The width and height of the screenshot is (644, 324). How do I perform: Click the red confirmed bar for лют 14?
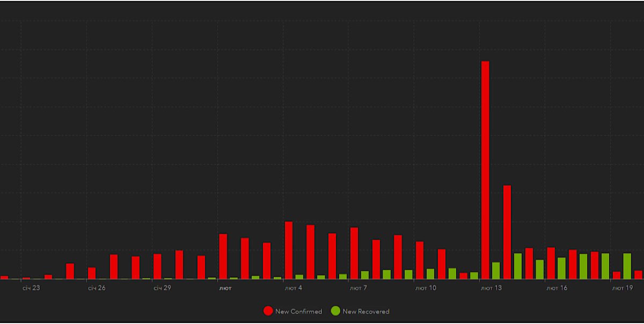pos(507,232)
